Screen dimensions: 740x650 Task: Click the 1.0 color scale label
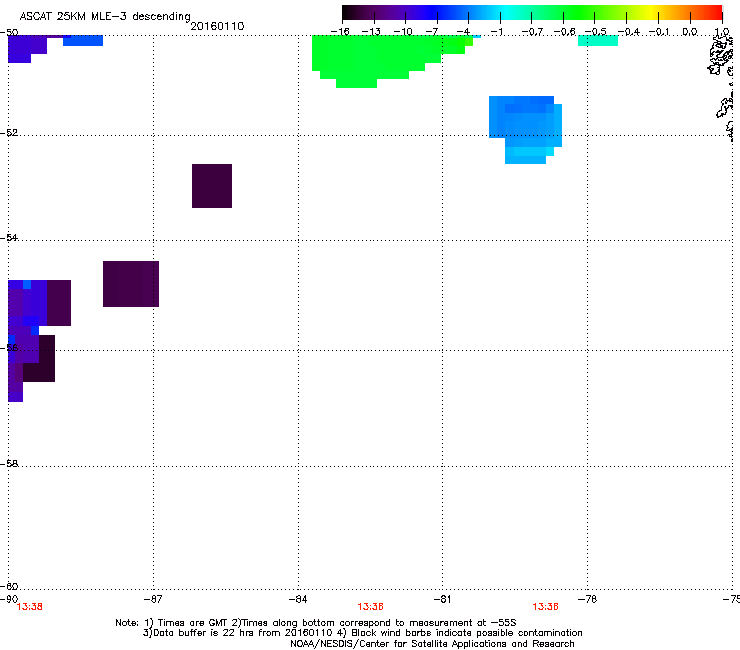[x=722, y=32]
